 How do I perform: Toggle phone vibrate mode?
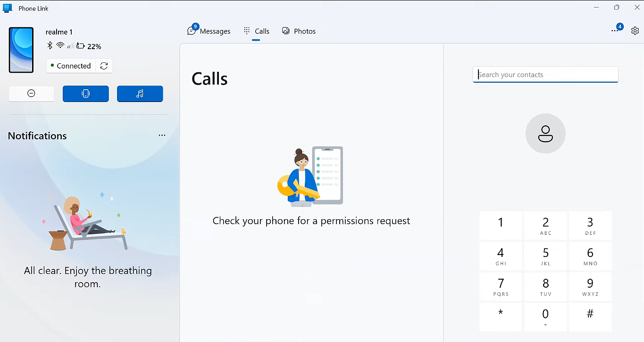pos(85,94)
